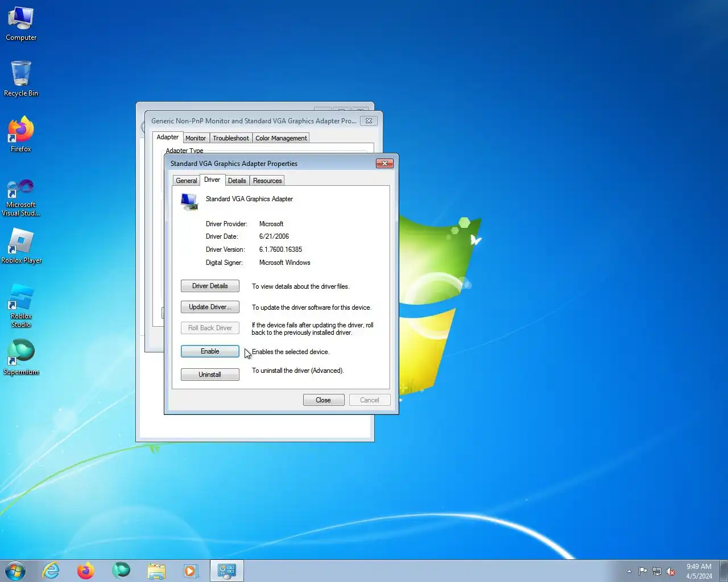Switch to the Monitor tab
The width and height of the screenshot is (728, 582).
pyautogui.click(x=196, y=138)
